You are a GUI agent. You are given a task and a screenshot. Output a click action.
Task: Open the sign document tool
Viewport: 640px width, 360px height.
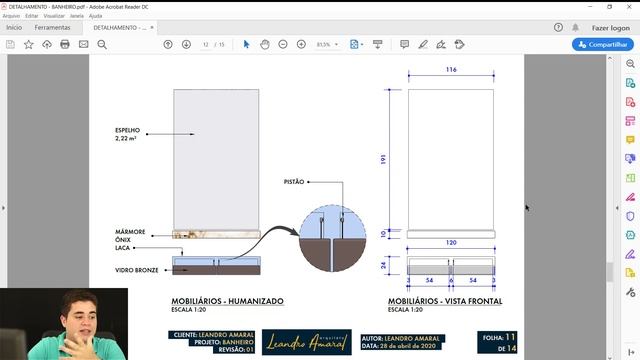point(441,44)
